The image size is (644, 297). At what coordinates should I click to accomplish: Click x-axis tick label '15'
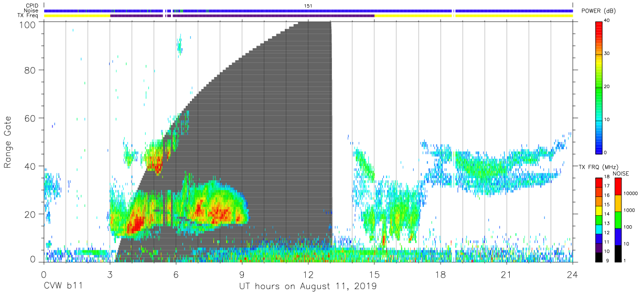tap(374, 275)
